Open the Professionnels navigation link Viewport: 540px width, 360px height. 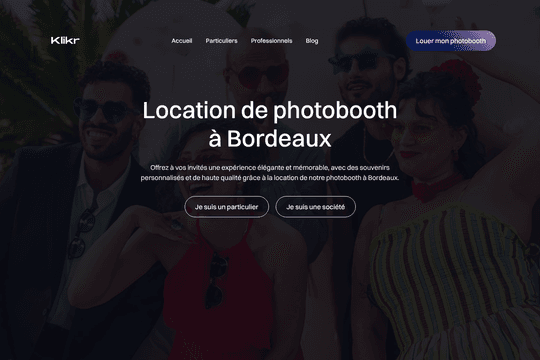[x=271, y=41]
